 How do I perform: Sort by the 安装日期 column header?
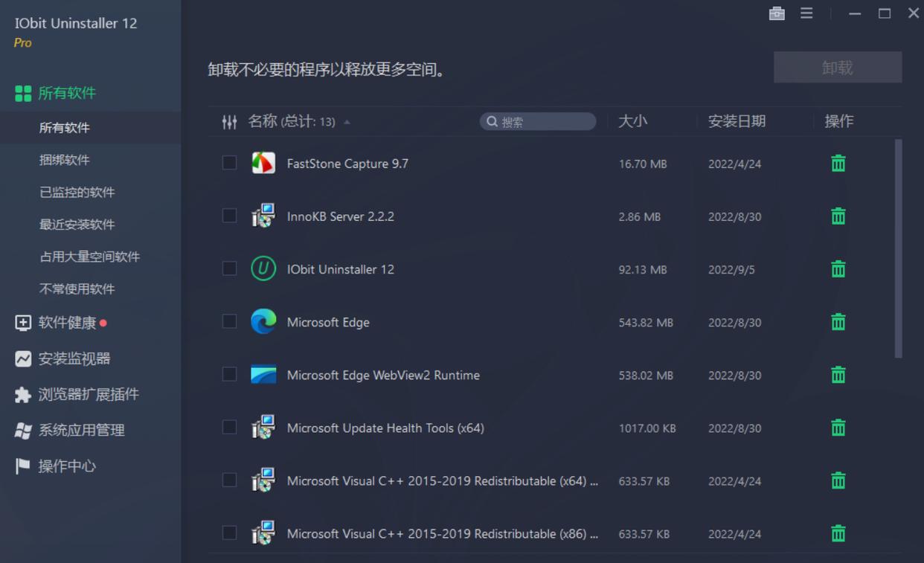pyautogui.click(x=737, y=121)
